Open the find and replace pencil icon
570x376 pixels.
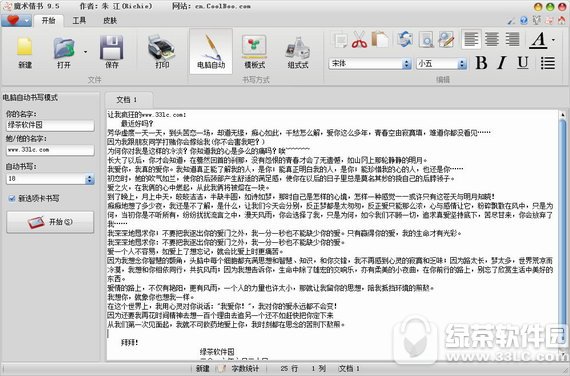(x=446, y=39)
